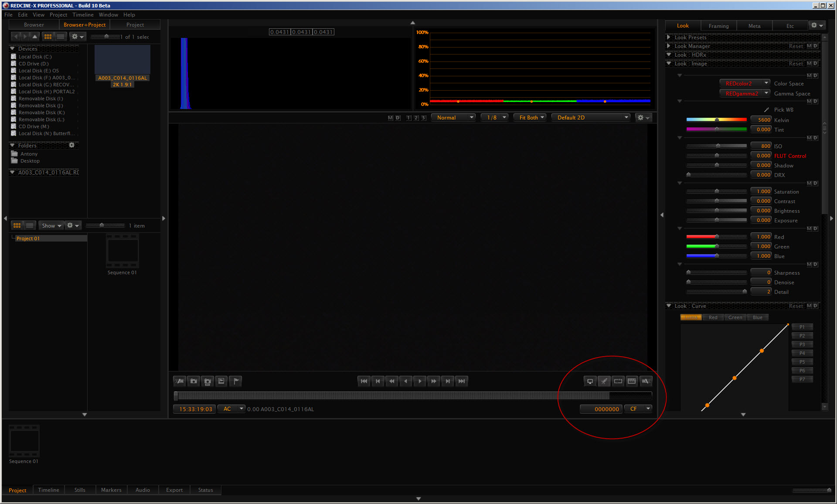
Task: Expand the Look Presets section
Action: [x=668, y=37]
